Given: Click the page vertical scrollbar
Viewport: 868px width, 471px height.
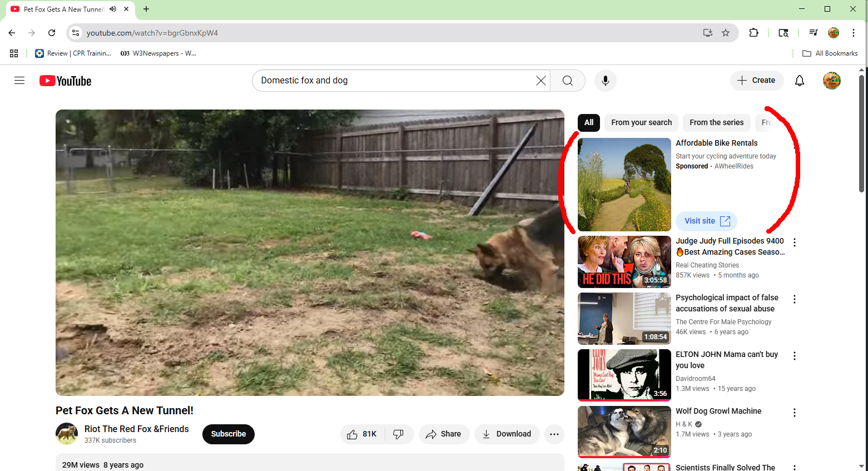Looking at the screenshot, I should click(x=862, y=134).
